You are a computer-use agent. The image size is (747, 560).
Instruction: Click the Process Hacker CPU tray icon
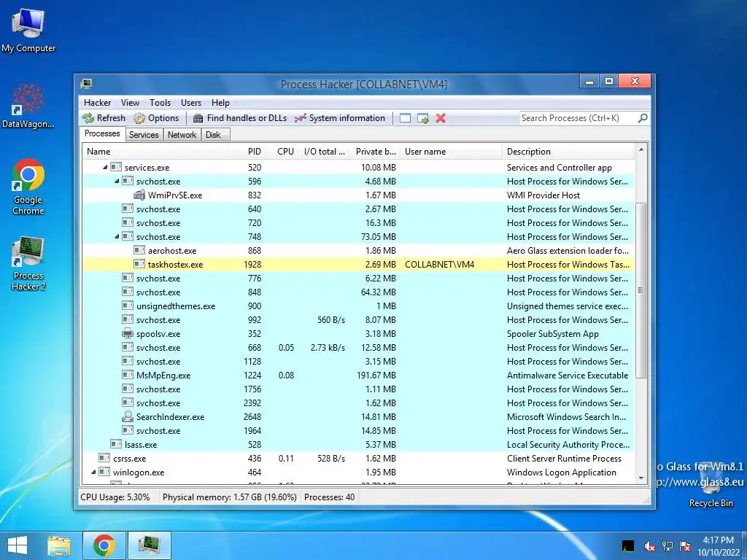pyautogui.click(x=628, y=547)
